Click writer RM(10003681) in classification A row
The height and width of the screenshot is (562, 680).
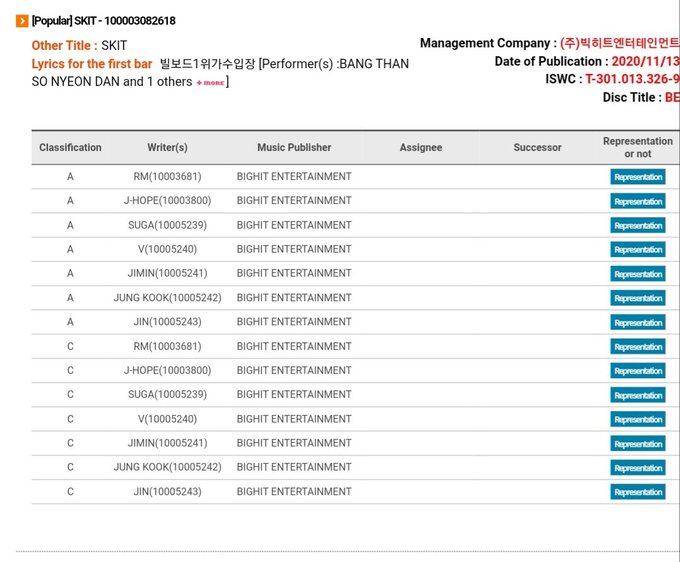[167, 176]
